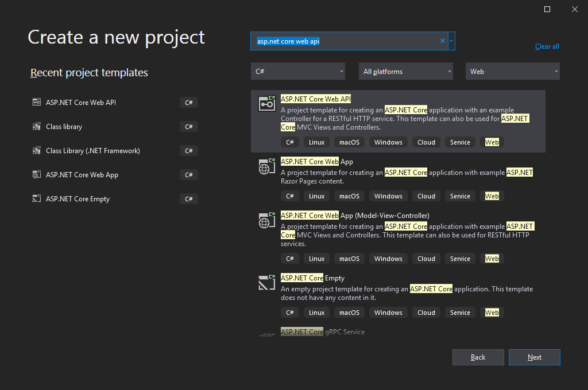Open the C# language filter dropdown
Image resolution: width=588 pixels, height=390 pixels.
tap(298, 71)
